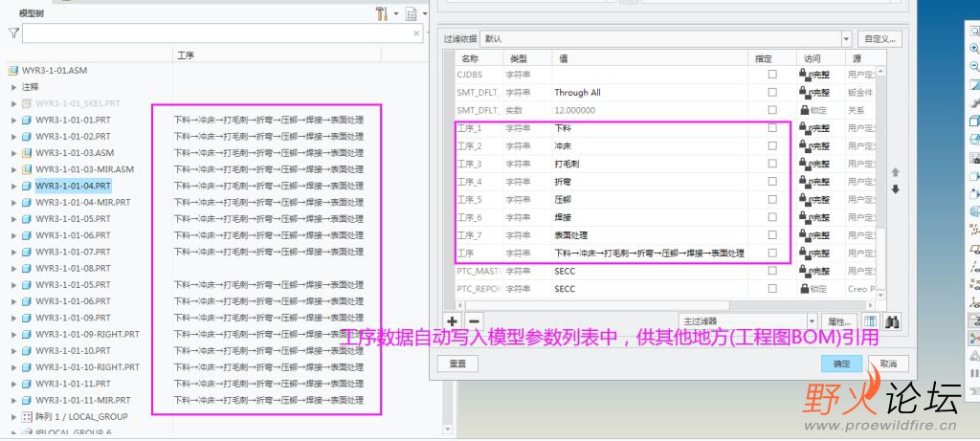Cancel dialog with 取消 button
This screenshot has height=441, width=980.
click(x=887, y=364)
